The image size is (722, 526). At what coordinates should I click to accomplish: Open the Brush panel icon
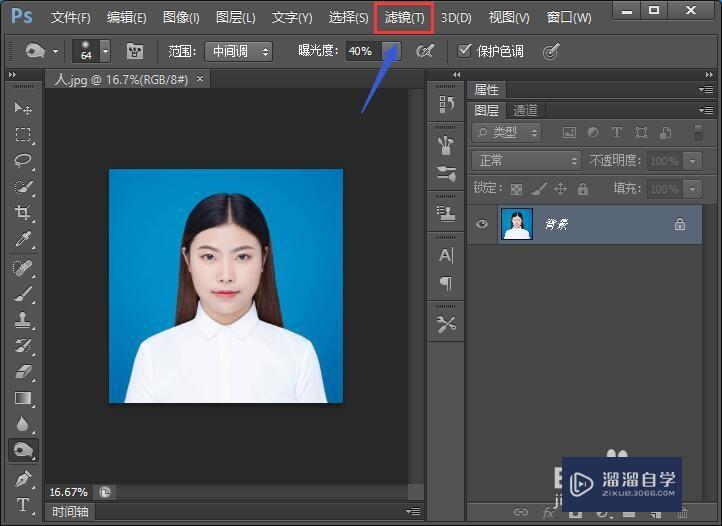point(446,146)
